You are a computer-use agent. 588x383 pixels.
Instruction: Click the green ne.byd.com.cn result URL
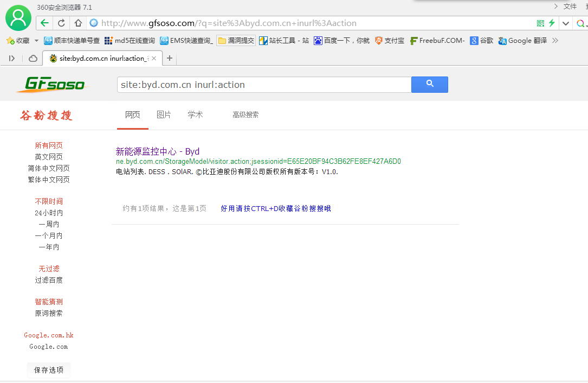pyautogui.click(x=259, y=162)
